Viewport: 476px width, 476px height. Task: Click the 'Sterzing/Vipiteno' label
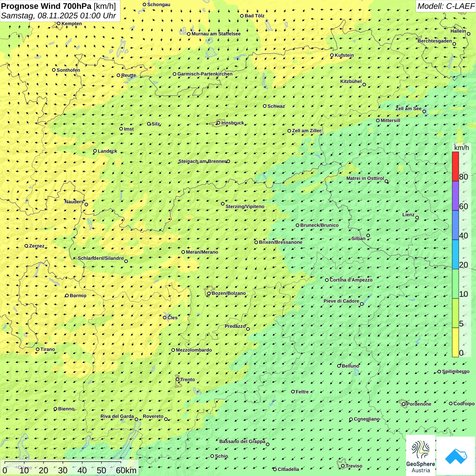point(245,206)
